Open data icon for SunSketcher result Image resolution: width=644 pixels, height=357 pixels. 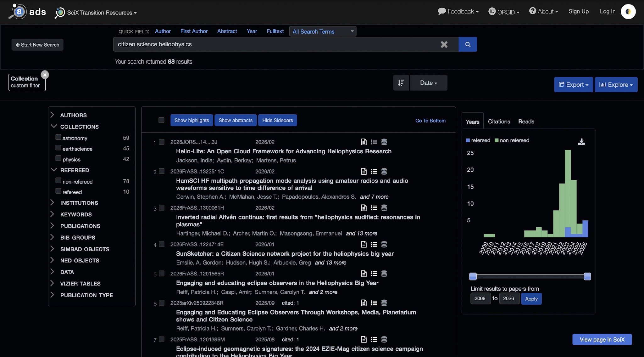[384, 244]
